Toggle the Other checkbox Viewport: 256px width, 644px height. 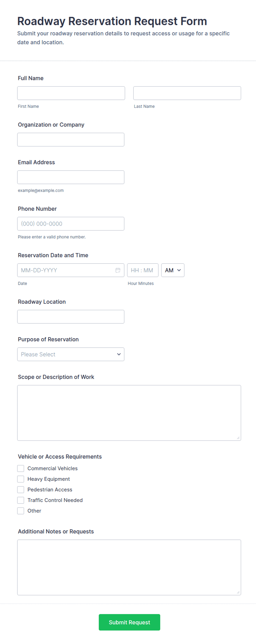click(21, 511)
